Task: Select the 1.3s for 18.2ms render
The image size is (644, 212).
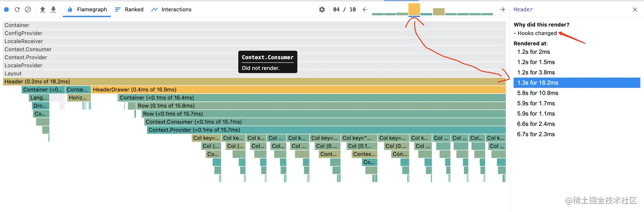Action: (x=577, y=83)
